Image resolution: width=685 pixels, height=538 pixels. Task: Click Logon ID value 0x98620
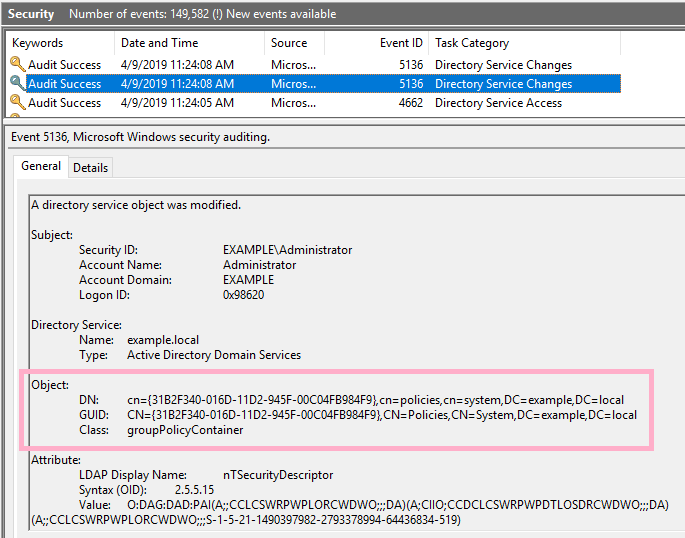click(243, 295)
